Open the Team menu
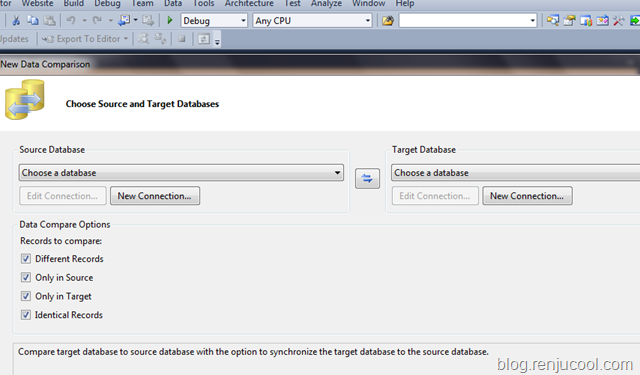The image size is (640, 375). [142, 4]
